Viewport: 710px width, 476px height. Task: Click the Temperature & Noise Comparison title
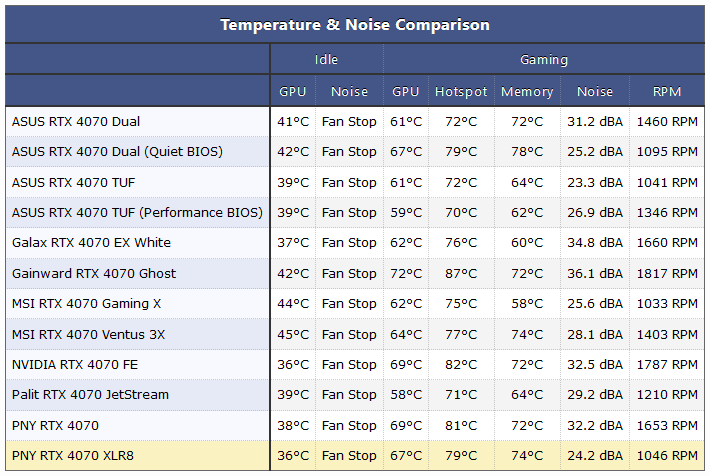click(x=355, y=24)
